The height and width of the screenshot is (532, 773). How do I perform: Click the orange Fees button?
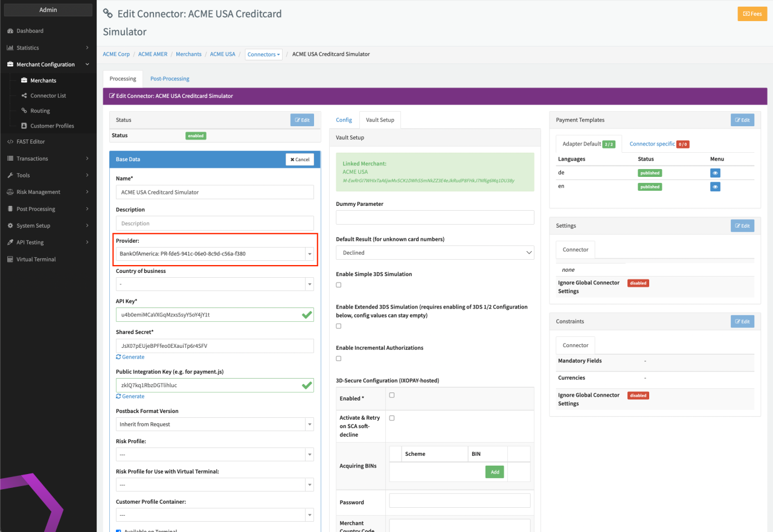pos(752,14)
